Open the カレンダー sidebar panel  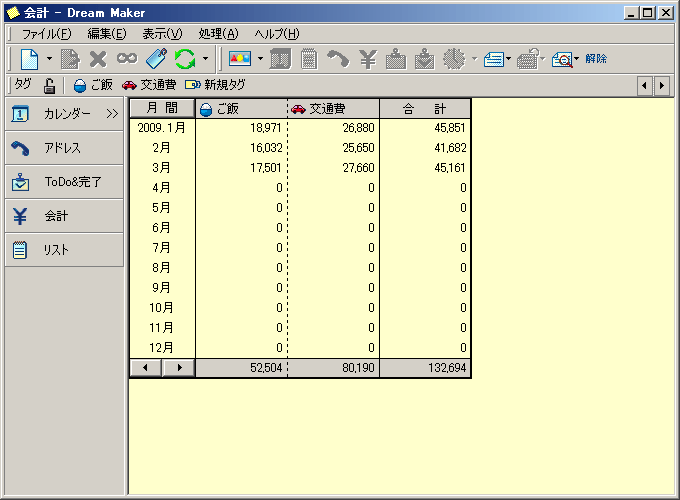pos(64,114)
